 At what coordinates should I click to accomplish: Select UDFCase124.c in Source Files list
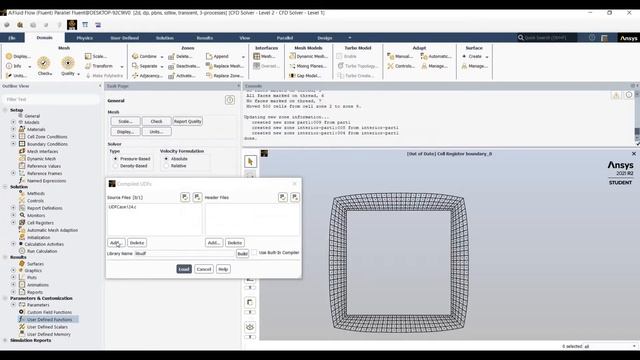click(122, 207)
